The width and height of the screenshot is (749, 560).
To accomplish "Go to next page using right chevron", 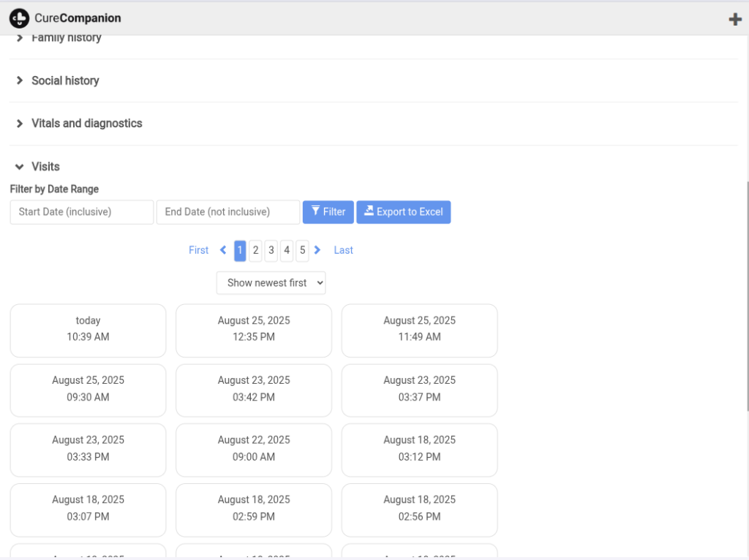I will point(317,250).
